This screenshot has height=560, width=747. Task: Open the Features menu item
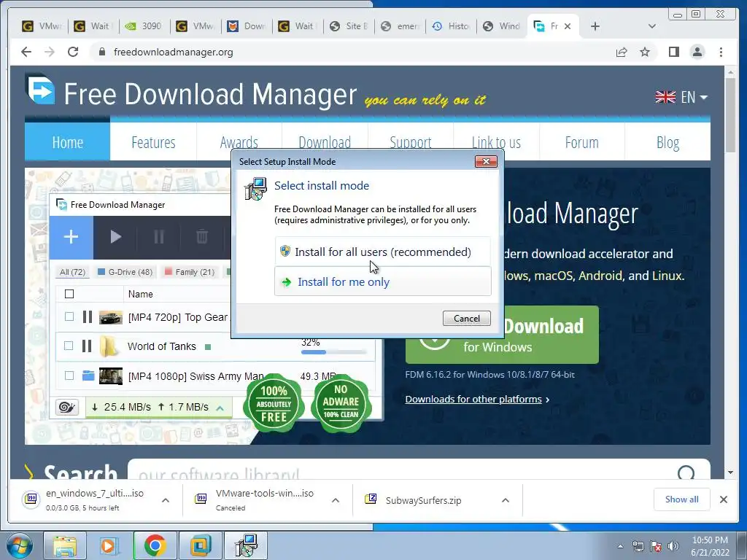(153, 142)
